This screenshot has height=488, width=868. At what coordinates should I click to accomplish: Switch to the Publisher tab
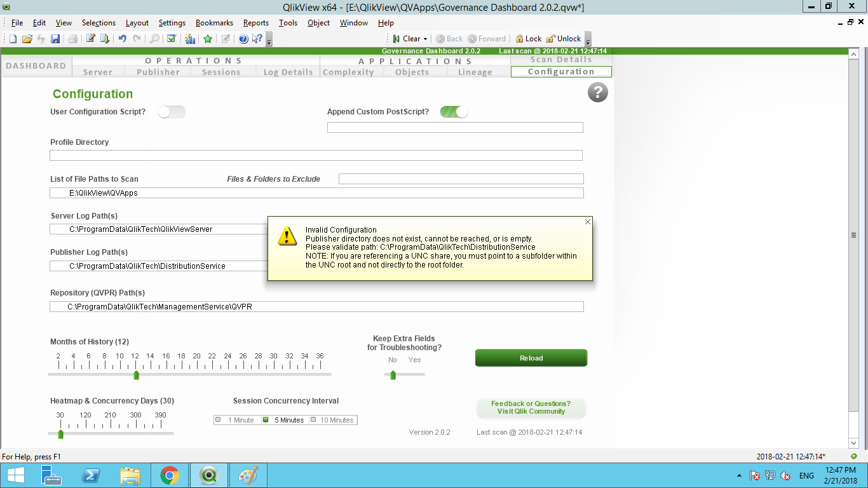coord(158,72)
